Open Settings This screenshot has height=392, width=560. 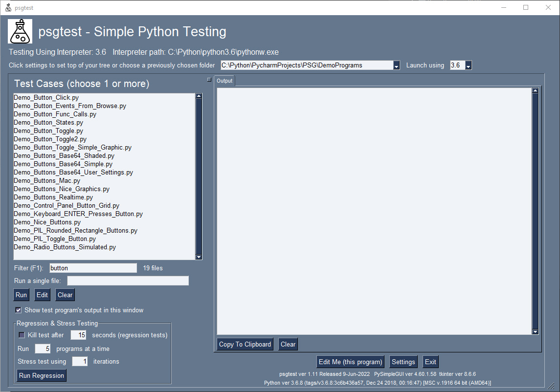tap(403, 362)
